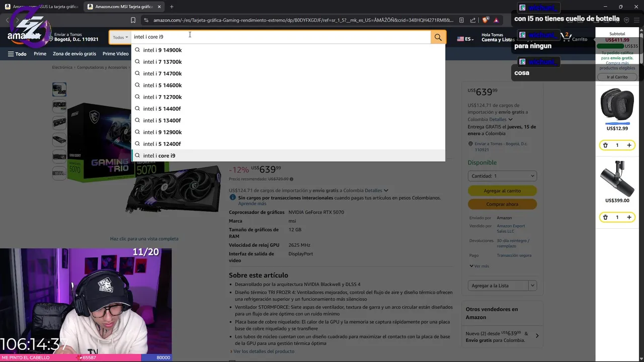The width and height of the screenshot is (644, 362).
Task: Choose suggestion intel i 9 12900k
Action: pyautogui.click(x=288, y=132)
